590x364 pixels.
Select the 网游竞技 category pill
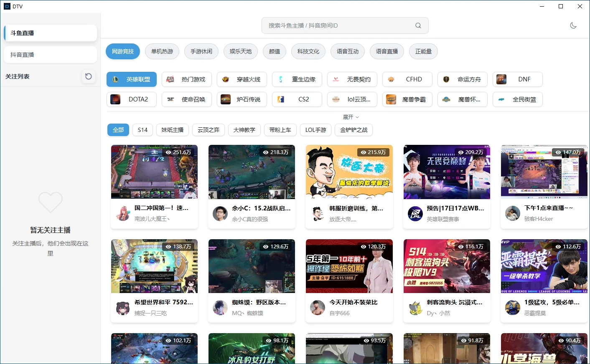pyautogui.click(x=123, y=51)
